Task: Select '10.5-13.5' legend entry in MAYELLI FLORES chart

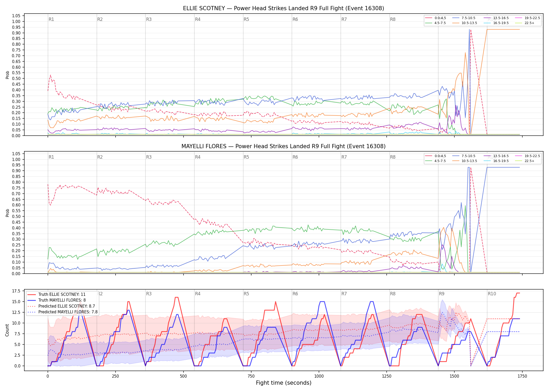Action: pyautogui.click(x=465, y=161)
